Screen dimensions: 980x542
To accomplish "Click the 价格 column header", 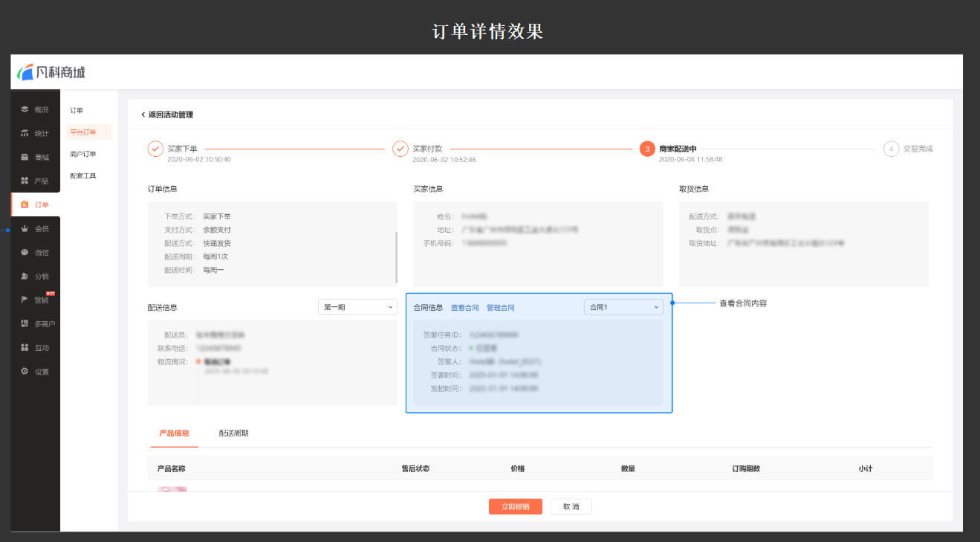I will point(518,468).
